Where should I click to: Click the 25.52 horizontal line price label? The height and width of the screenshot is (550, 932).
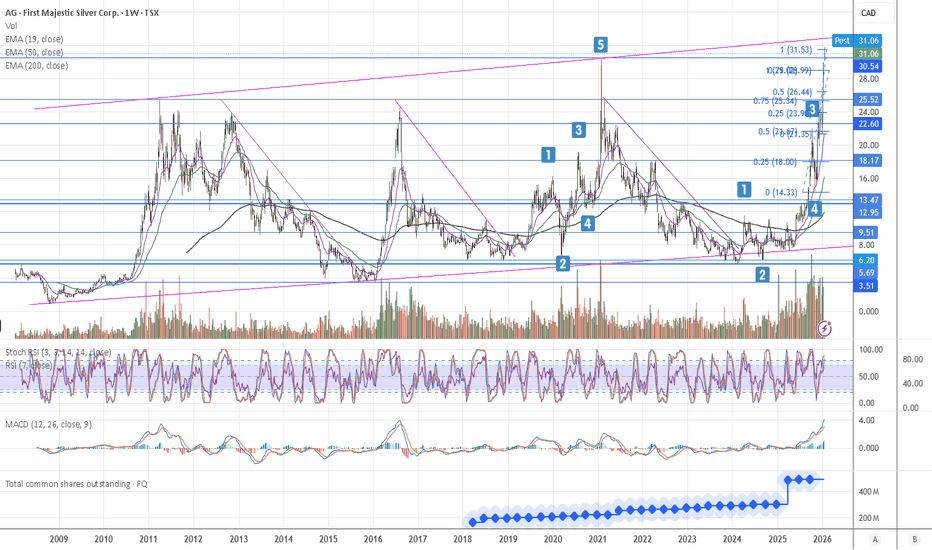868,100
